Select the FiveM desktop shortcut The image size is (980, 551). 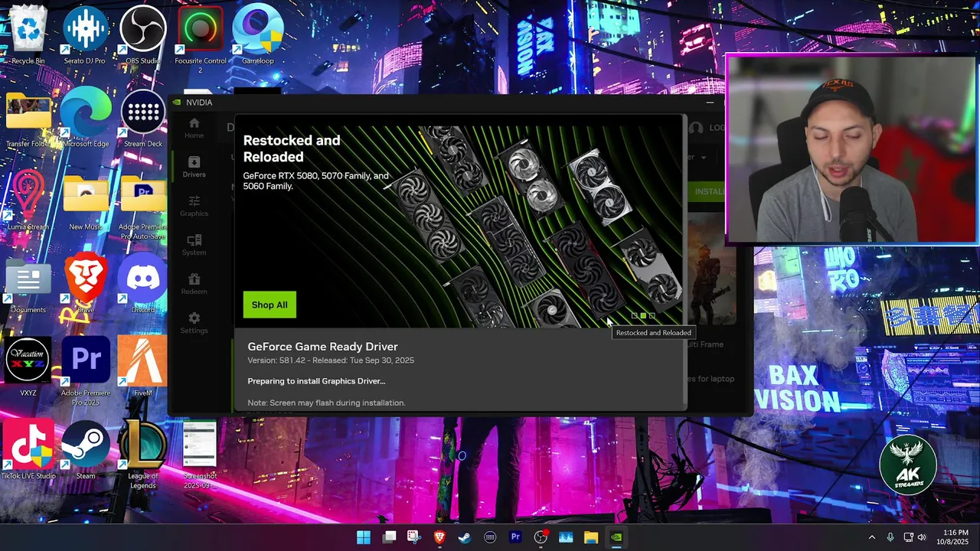tap(142, 367)
